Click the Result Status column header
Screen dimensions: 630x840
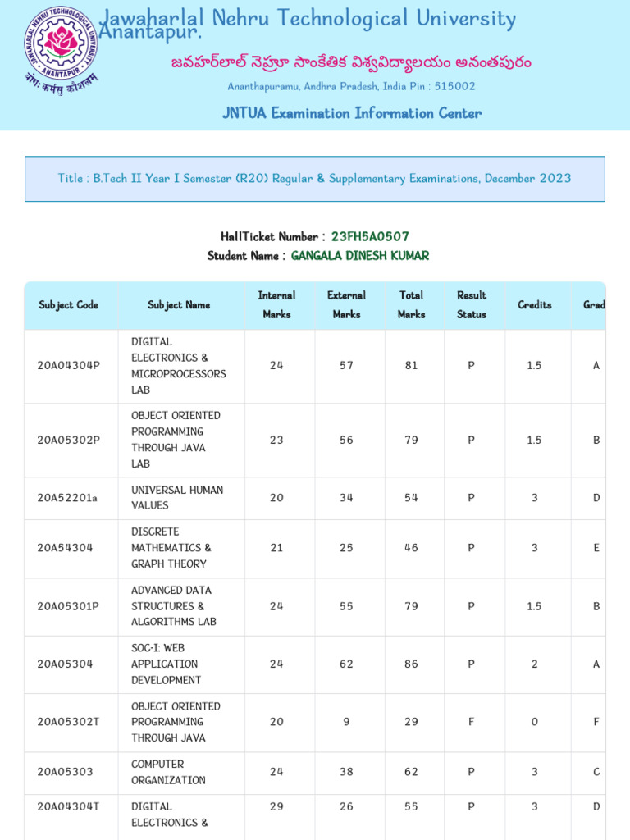[472, 305]
